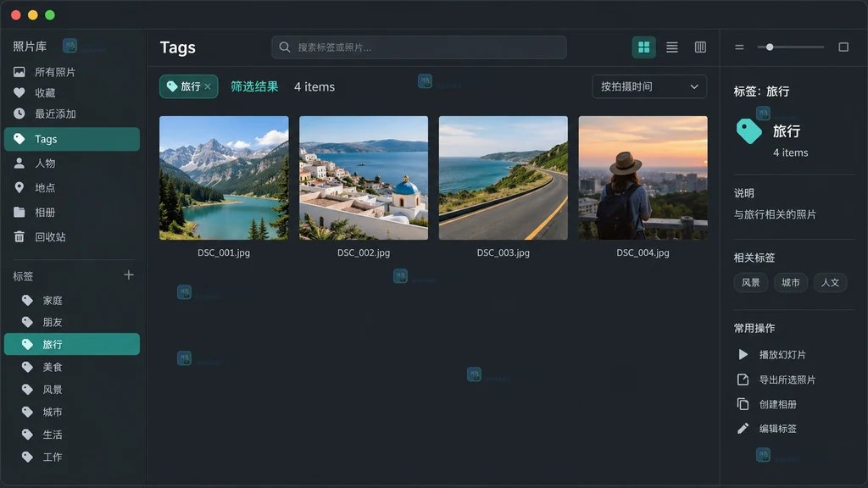Open All Photos (所有照片) in sidebar

coord(72,72)
